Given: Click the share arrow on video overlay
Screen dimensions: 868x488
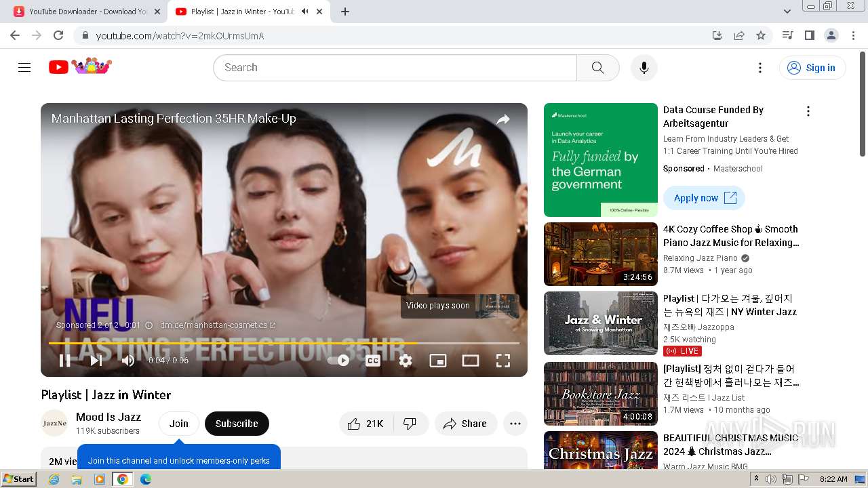Looking at the screenshot, I should (x=503, y=120).
